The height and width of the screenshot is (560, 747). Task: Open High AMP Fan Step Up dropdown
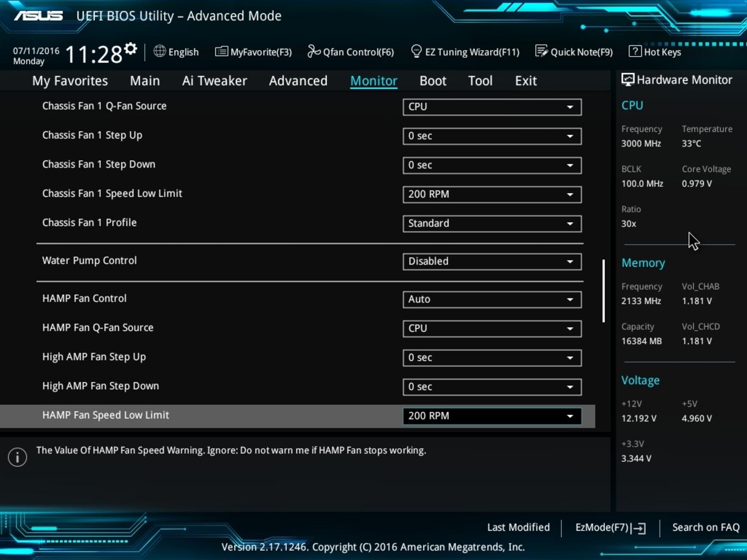[492, 357]
